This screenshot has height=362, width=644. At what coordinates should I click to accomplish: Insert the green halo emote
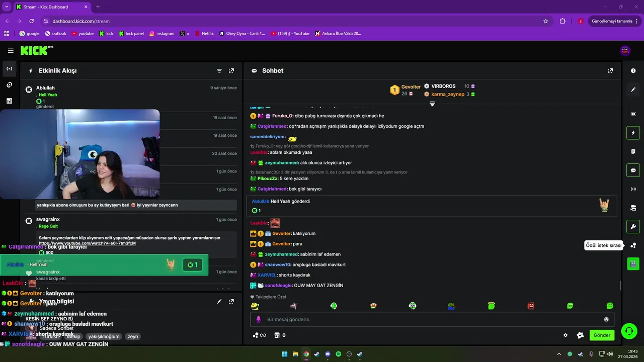491,306
